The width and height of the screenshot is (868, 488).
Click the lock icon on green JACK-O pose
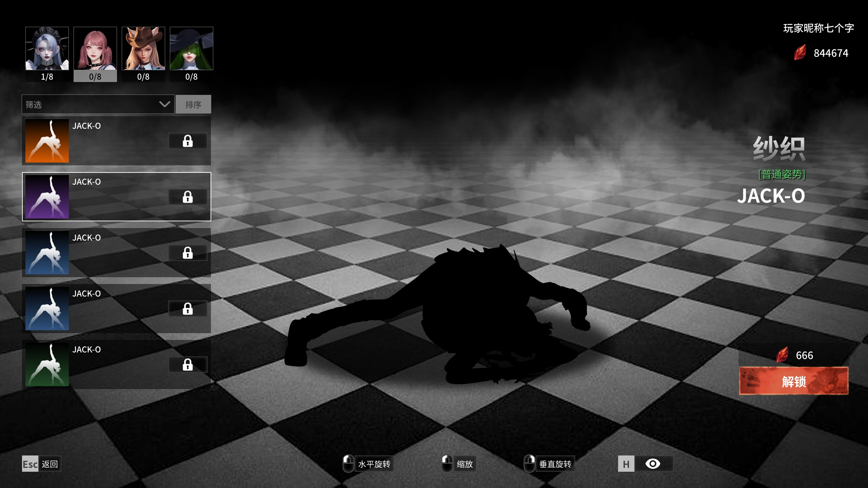tap(188, 365)
